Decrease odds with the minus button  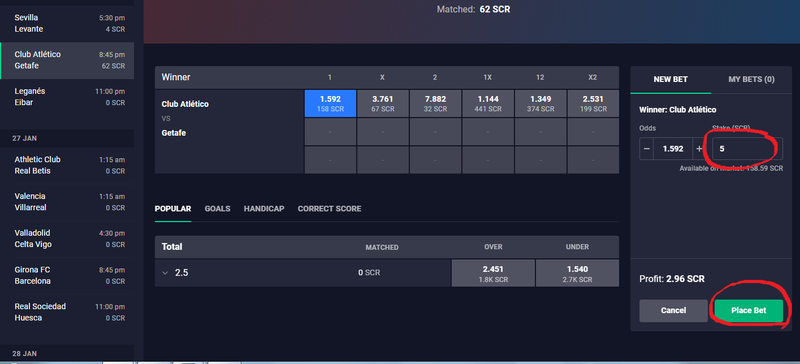click(646, 149)
